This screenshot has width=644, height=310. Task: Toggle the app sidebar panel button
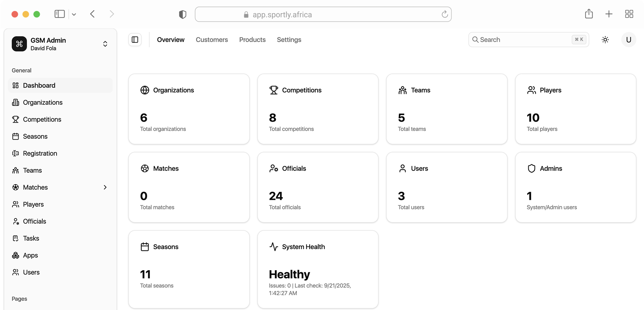(x=135, y=40)
